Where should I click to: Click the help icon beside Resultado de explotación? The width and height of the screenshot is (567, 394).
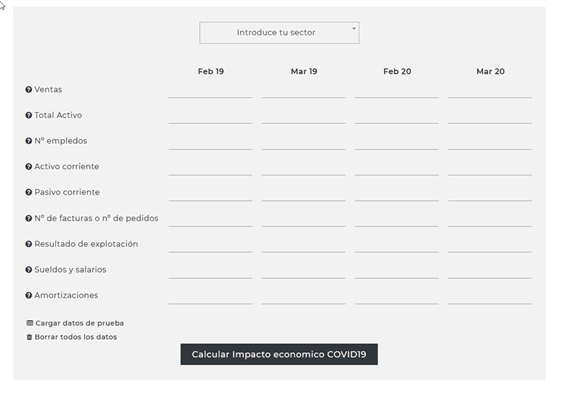click(29, 244)
